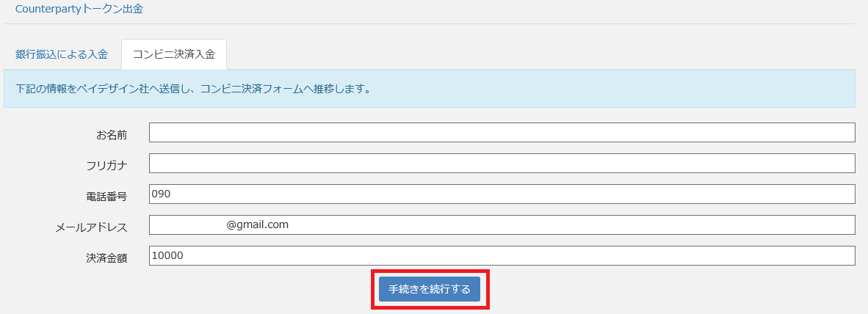The height and width of the screenshot is (314, 868).
Task: Click the @gmail.com text in email field
Action: 257,224
